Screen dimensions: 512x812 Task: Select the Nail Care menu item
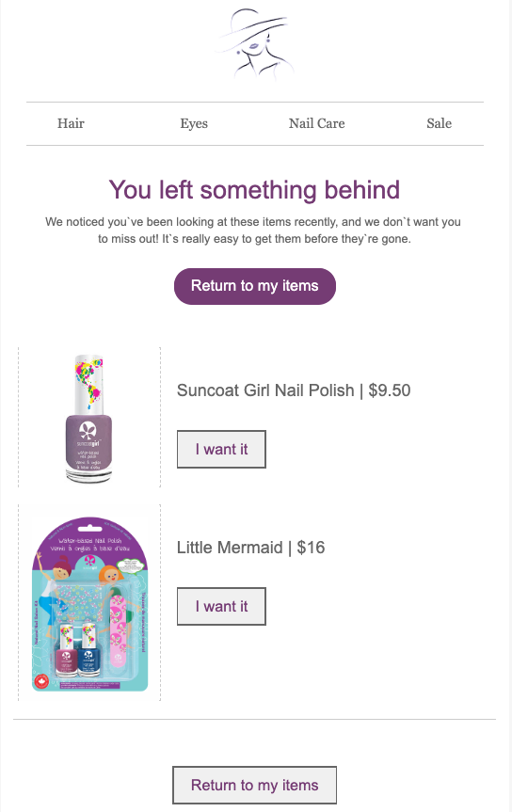[x=316, y=123]
